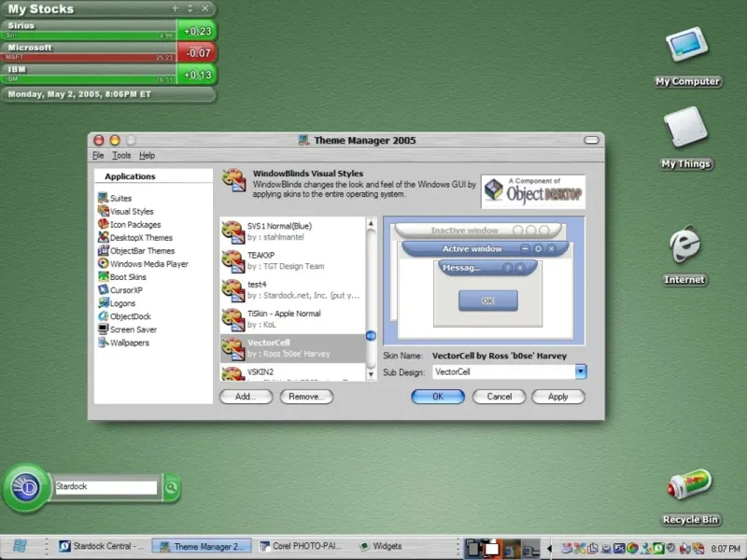Launch the Internet Explorer desktop icon
747x560 pixels.
pyautogui.click(x=684, y=245)
